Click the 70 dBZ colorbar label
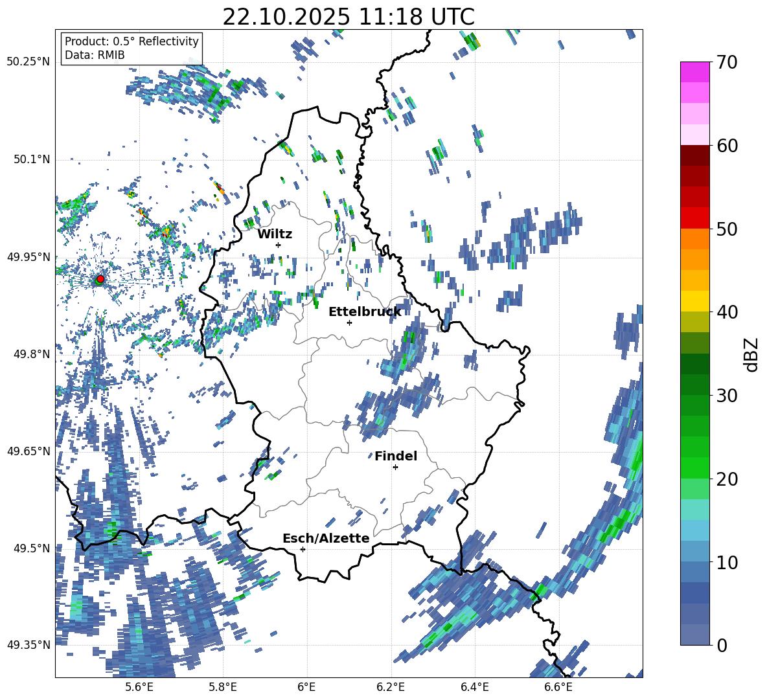The height and width of the screenshot is (700, 767). (726, 63)
